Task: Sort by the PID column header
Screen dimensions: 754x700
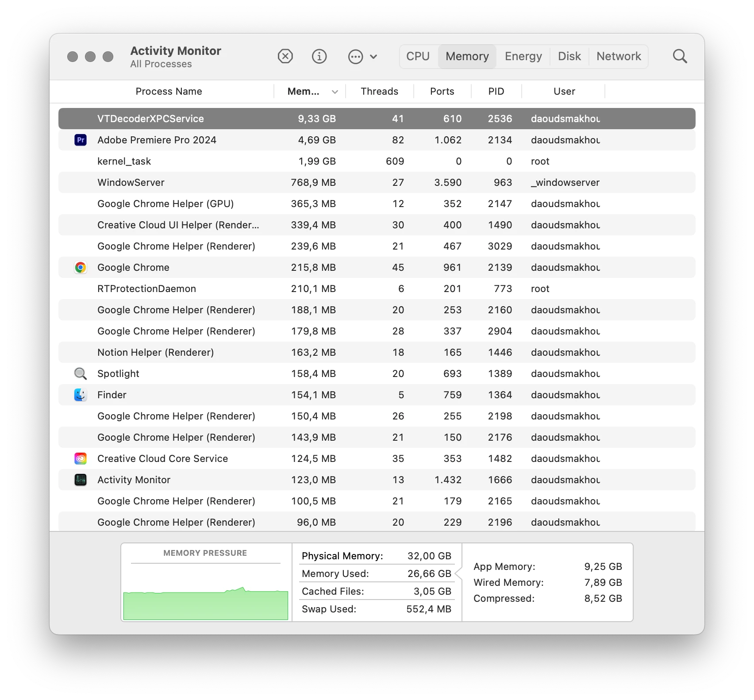Action: (496, 92)
